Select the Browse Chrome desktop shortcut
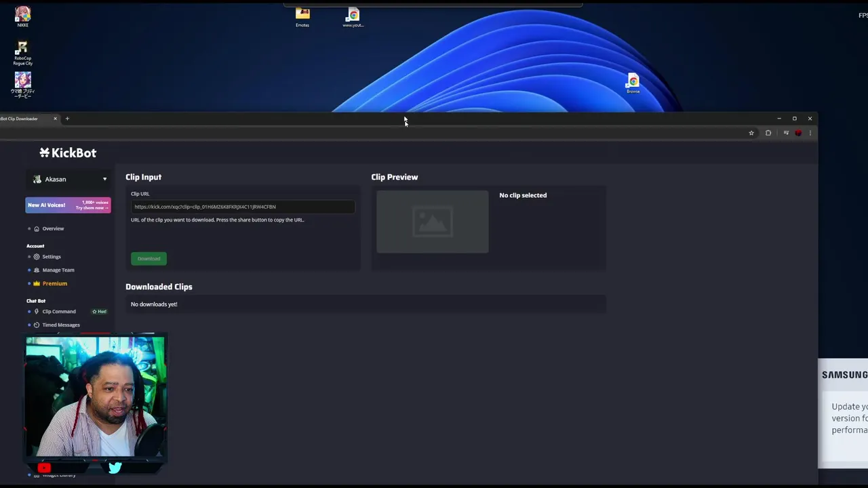Viewport: 868px width, 488px height. [633, 83]
